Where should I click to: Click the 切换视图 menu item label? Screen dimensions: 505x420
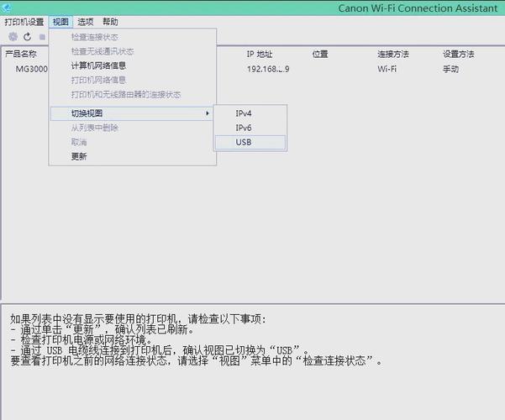click(87, 113)
